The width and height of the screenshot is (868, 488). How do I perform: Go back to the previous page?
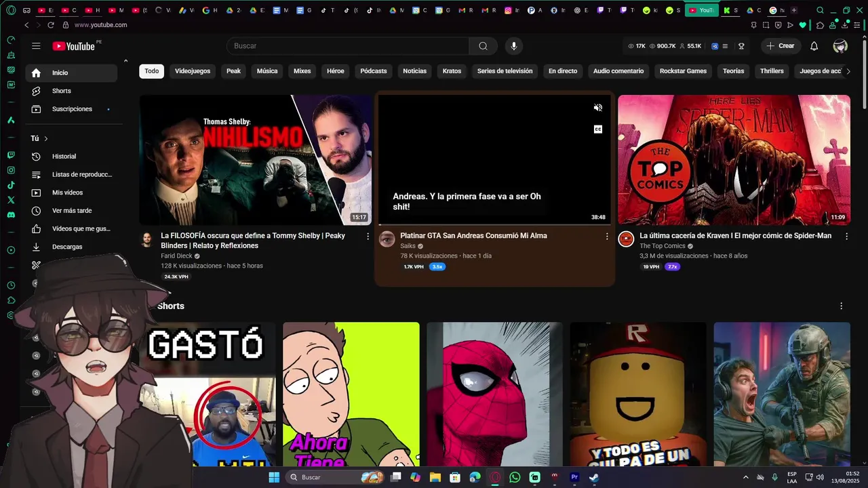coord(26,25)
